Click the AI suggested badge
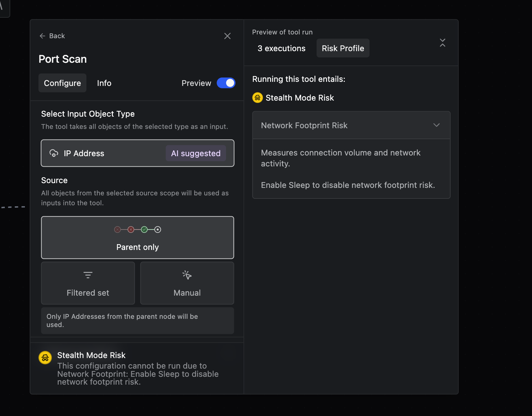 (196, 153)
